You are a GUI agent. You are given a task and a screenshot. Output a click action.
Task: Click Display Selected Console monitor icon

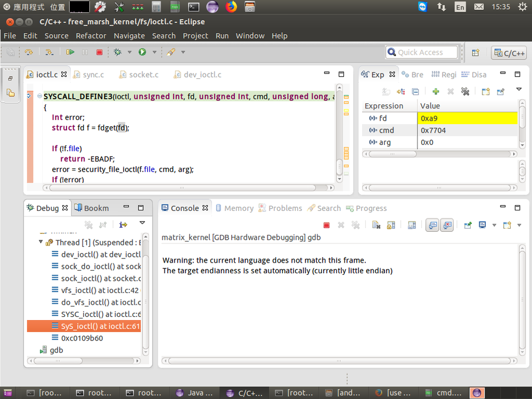pos(482,225)
